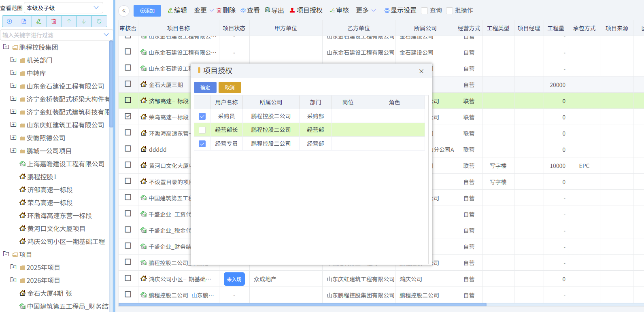Click the 审核 audit toolbar item

[x=339, y=11]
